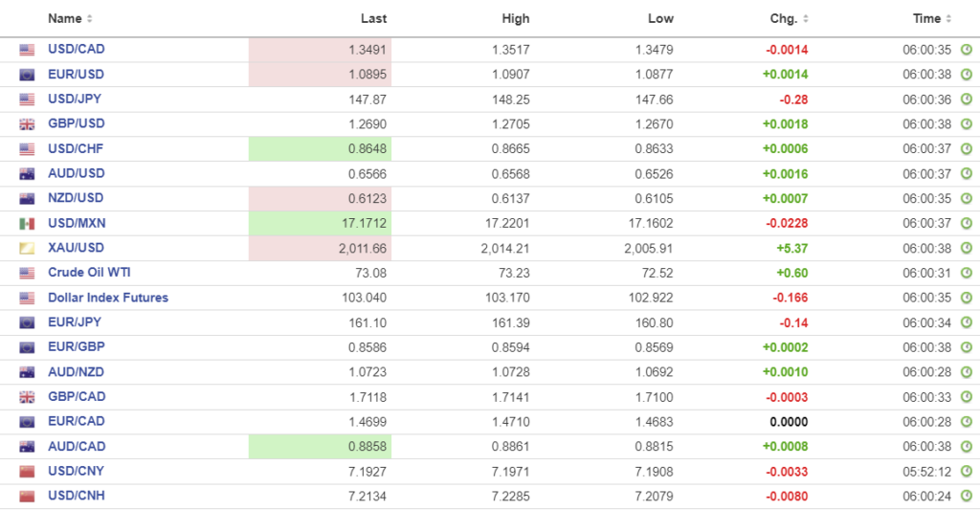
Task: Click the Mexico flag beside USD/MXN
Action: coord(27,224)
